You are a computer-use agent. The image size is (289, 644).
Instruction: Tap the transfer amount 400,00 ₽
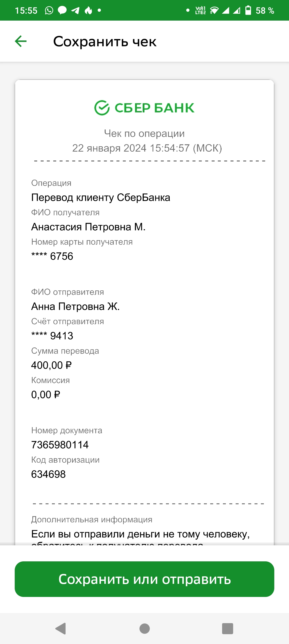51,365
